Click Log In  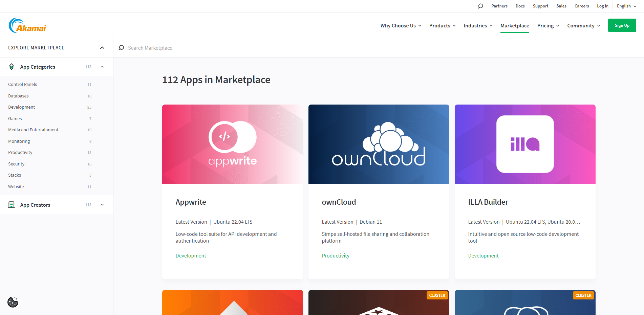[603, 6]
